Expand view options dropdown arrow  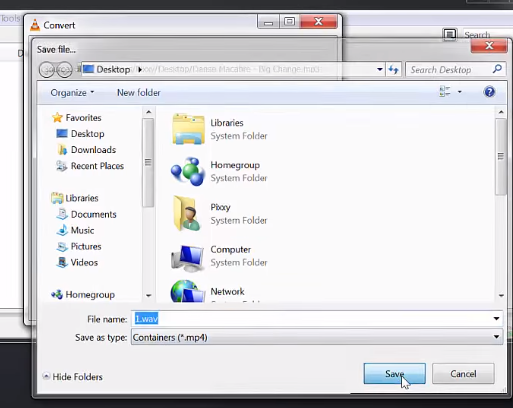pyautogui.click(x=460, y=92)
